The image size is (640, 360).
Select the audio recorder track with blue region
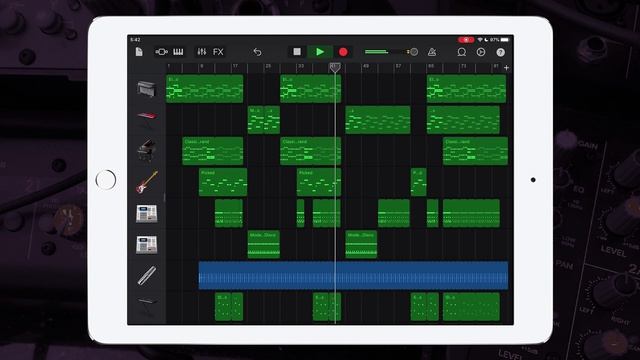[147, 276]
